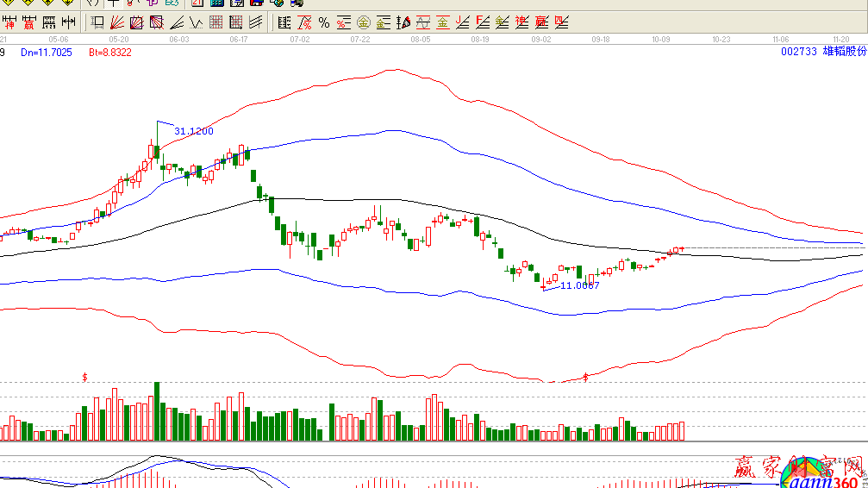Click the 09-02 date on time axis
868x488 pixels.
pyautogui.click(x=540, y=39)
